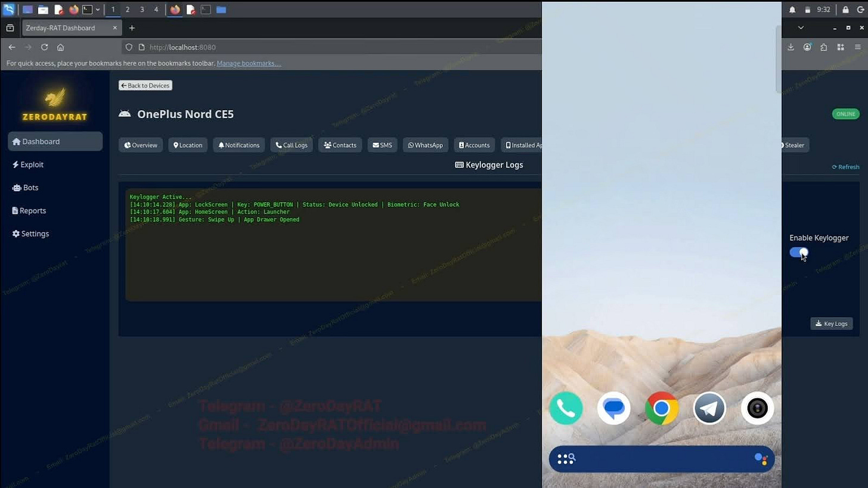Open the Location tab

point(188,145)
